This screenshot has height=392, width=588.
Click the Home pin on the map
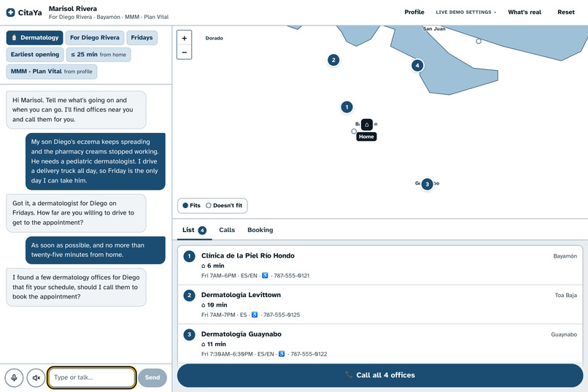[x=367, y=125]
